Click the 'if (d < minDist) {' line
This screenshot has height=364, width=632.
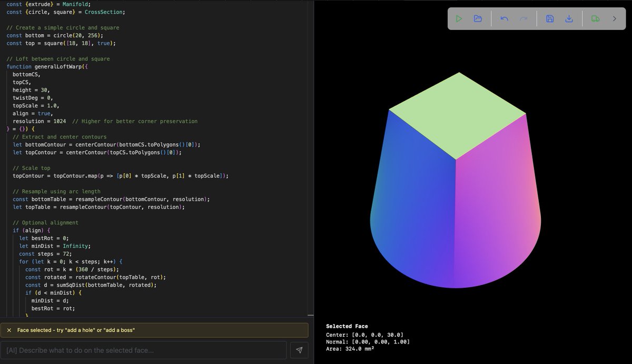point(53,292)
